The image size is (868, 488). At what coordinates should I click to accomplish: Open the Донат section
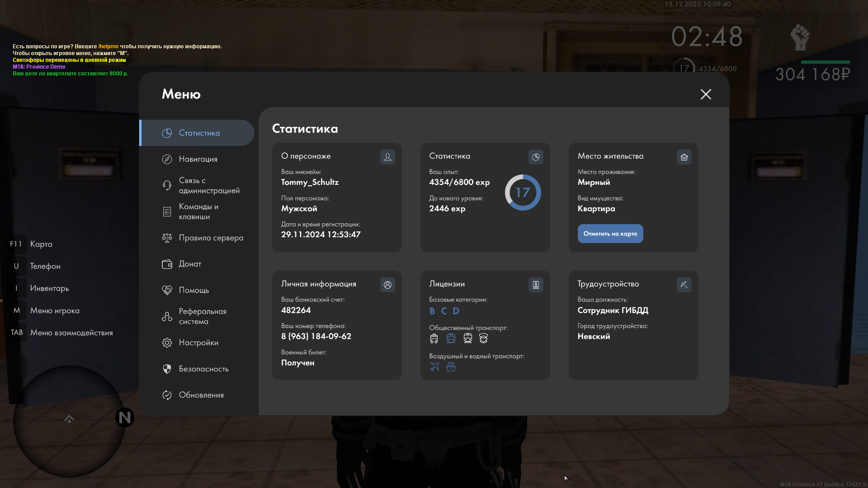point(190,264)
